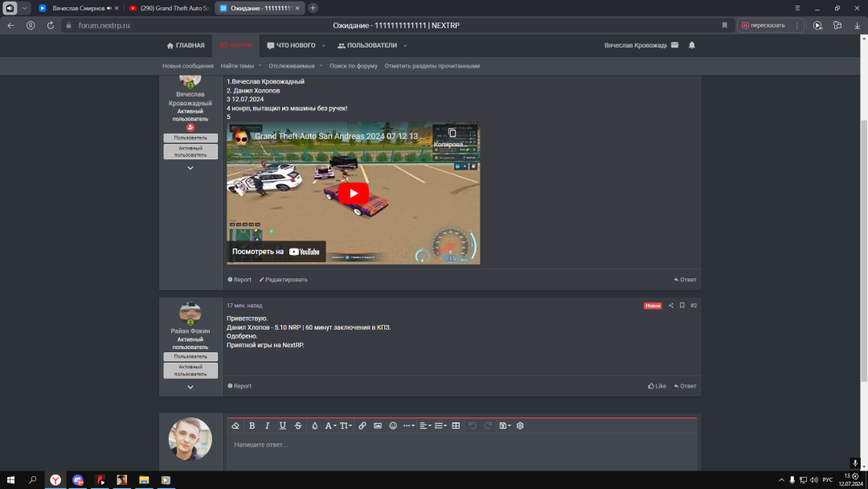The image size is (868, 489).
Task: Expand user info under Райан Фокин
Action: 190,387
